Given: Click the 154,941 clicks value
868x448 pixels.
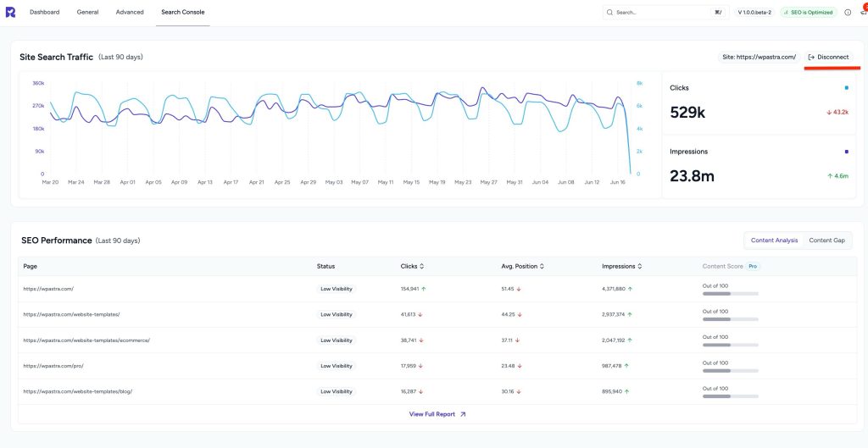Looking at the screenshot, I should click(409, 289).
